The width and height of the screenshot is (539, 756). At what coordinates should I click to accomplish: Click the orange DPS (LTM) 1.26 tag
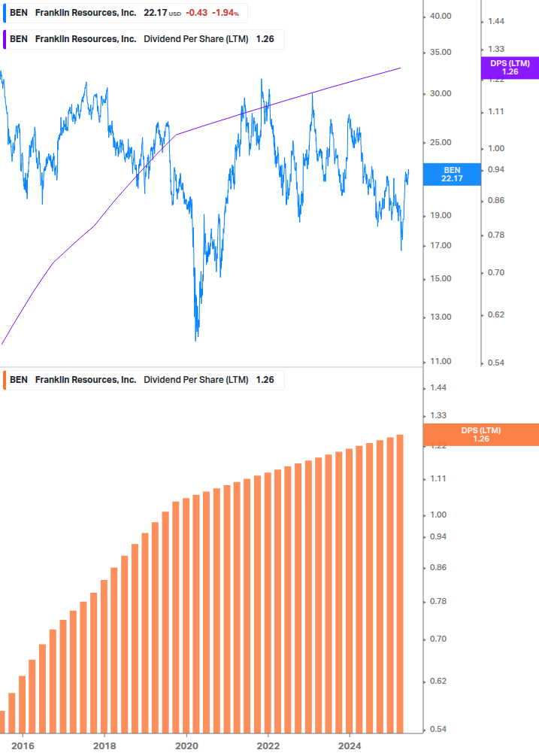(480, 434)
